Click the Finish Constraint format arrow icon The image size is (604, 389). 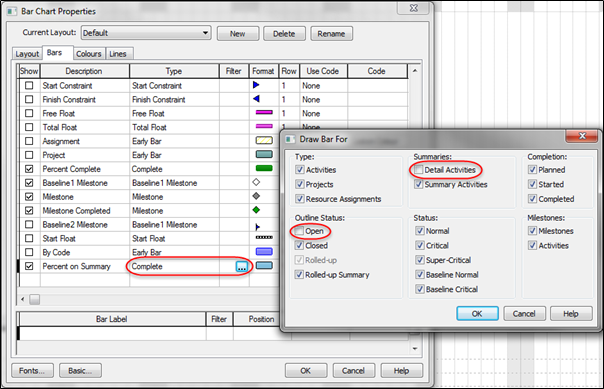coord(256,99)
